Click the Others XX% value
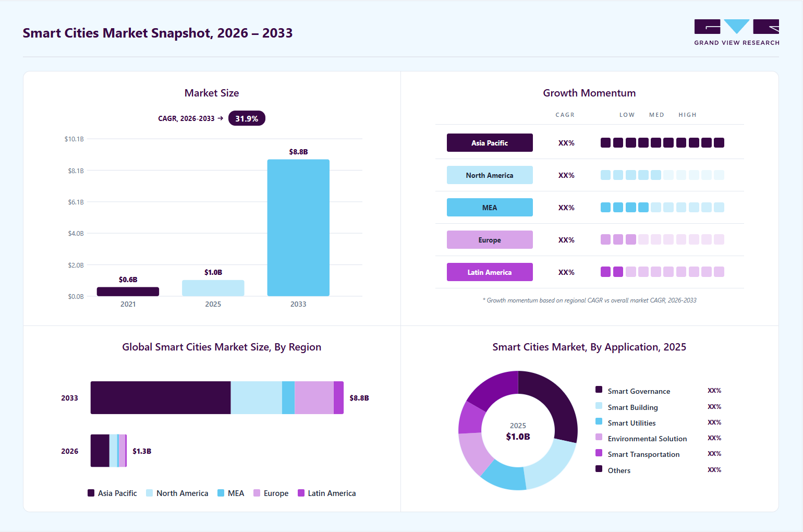Screen dimensions: 803x532 pos(714,470)
